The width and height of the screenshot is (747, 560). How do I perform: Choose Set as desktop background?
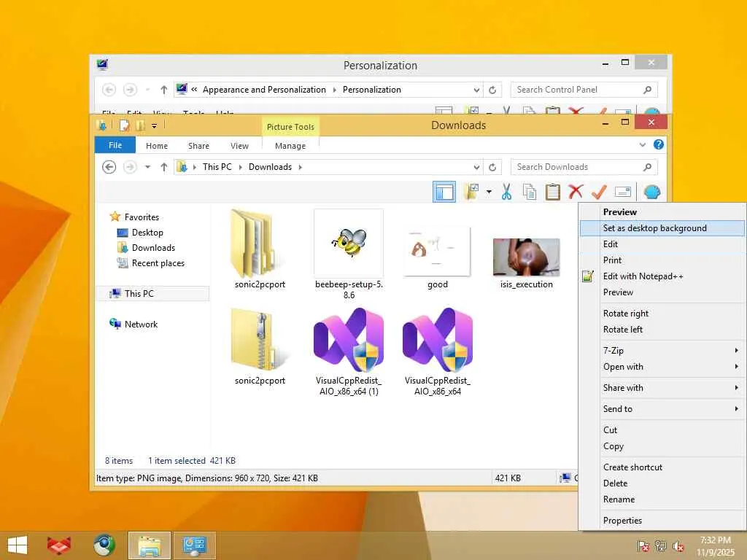pos(662,228)
